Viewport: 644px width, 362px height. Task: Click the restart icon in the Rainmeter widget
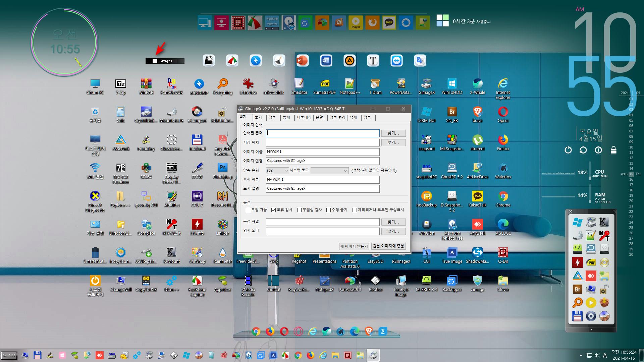[x=583, y=150]
